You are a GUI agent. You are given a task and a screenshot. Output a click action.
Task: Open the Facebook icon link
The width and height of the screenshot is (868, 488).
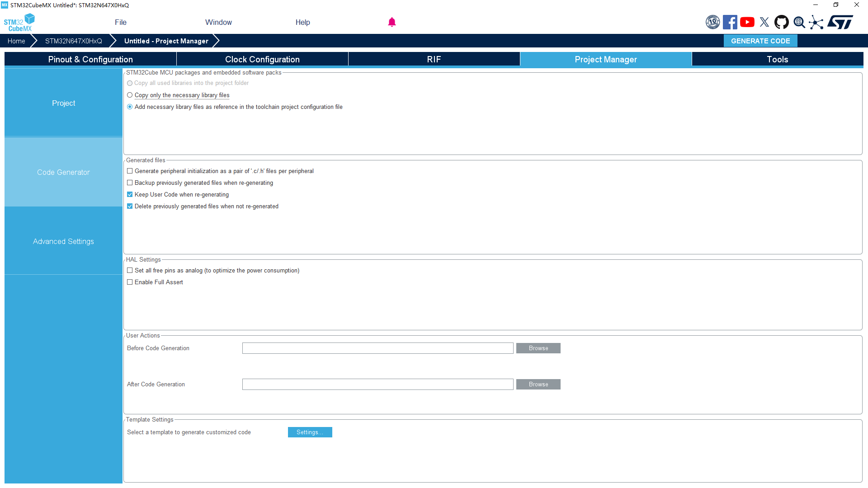[730, 22]
